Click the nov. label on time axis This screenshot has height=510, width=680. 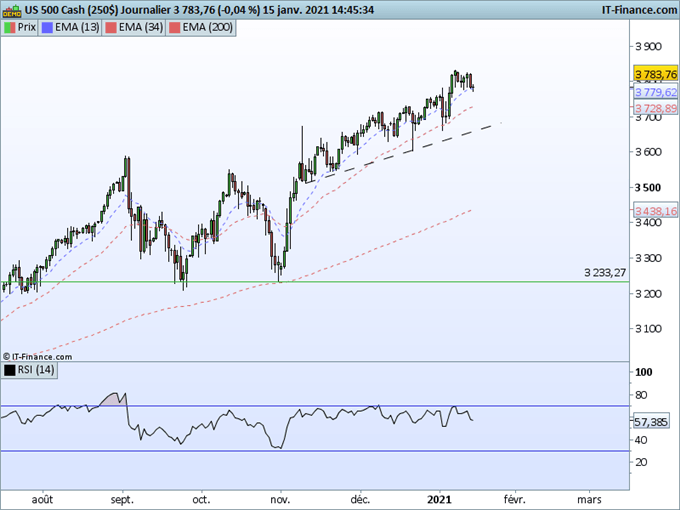tap(280, 500)
